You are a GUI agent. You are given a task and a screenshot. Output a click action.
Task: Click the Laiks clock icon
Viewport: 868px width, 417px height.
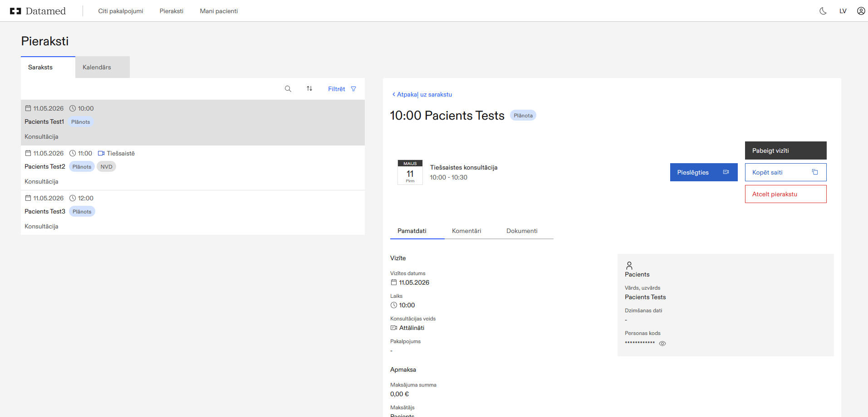pyautogui.click(x=394, y=305)
